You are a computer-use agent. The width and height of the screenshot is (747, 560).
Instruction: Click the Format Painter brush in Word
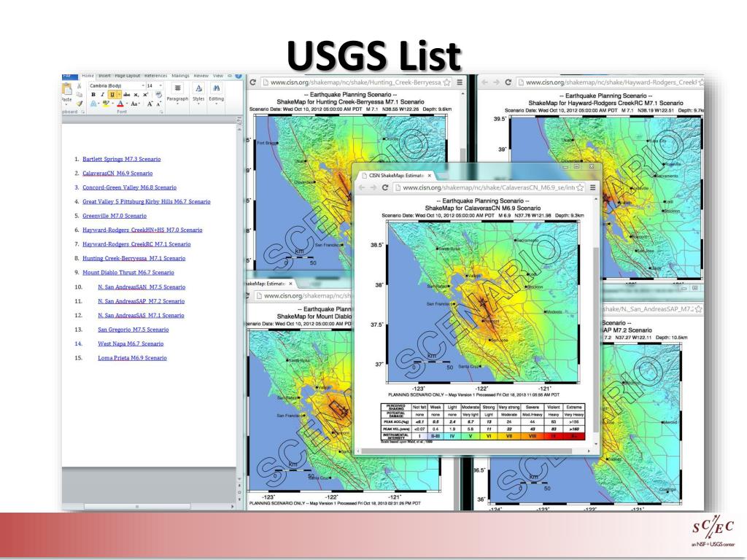click(x=79, y=103)
